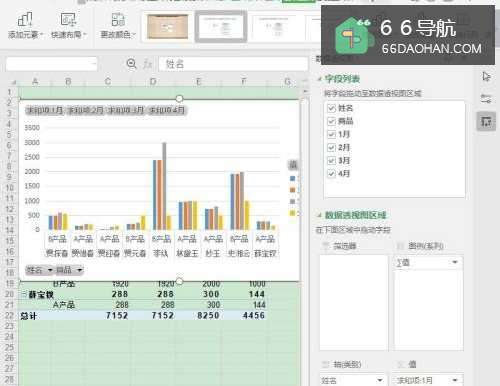Image resolution: width=500 pixels, height=386 pixels.
Task: Click the zoom magnifier icon beside formula bar
Action: (x=132, y=64)
